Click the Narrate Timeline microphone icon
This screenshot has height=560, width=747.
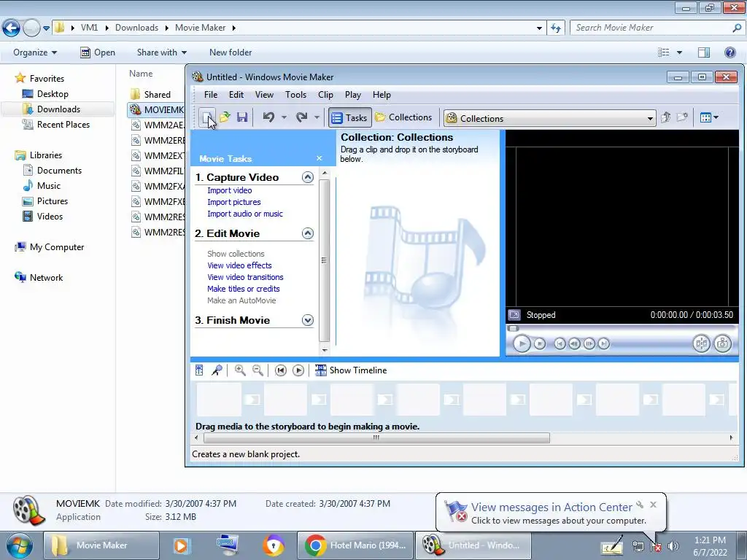pyautogui.click(x=217, y=370)
